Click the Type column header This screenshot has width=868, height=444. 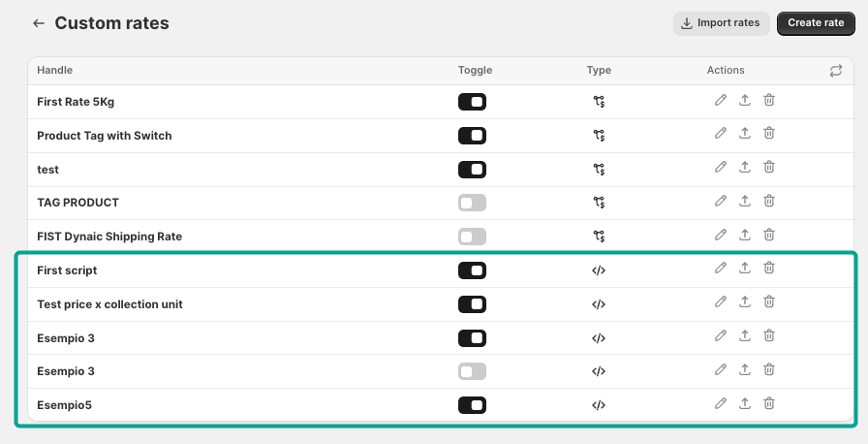click(x=599, y=71)
